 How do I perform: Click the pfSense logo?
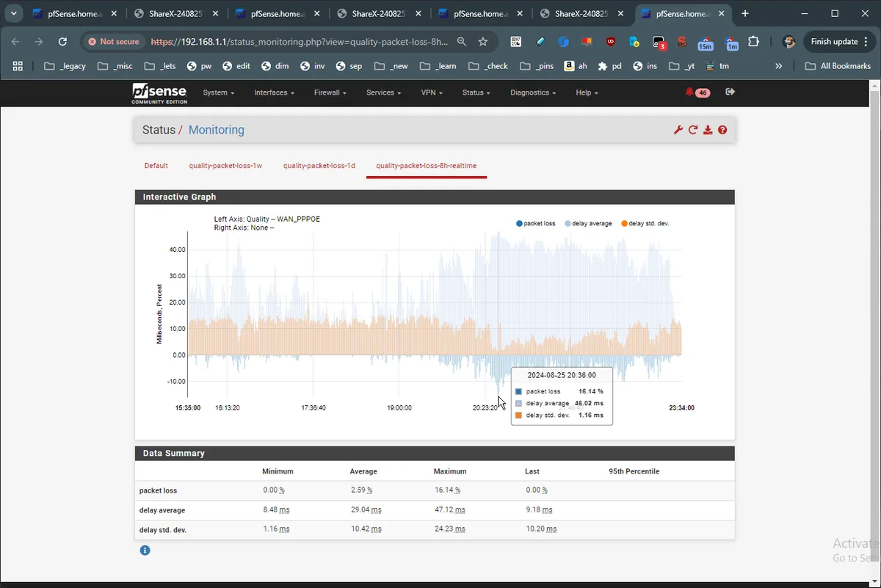159,93
